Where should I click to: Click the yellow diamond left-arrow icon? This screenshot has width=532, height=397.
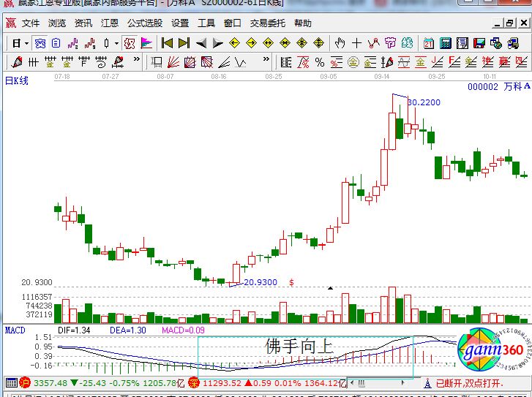click(x=234, y=43)
